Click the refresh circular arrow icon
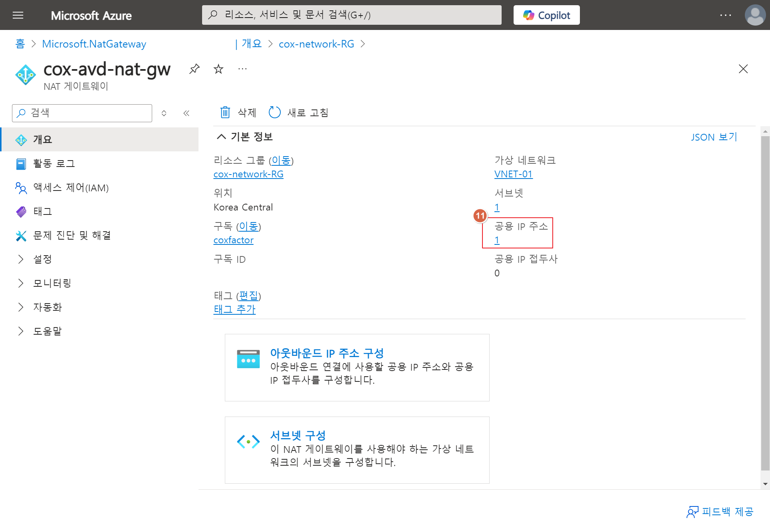770x532 pixels. (x=275, y=112)
